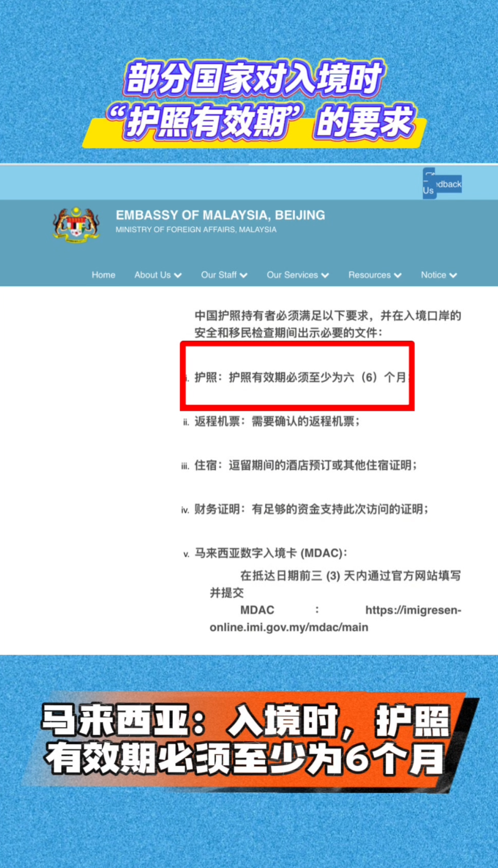Expand the Our Staff dropdown chevron
This screenshot has width=498, height=868.
[x=244, y=275]
